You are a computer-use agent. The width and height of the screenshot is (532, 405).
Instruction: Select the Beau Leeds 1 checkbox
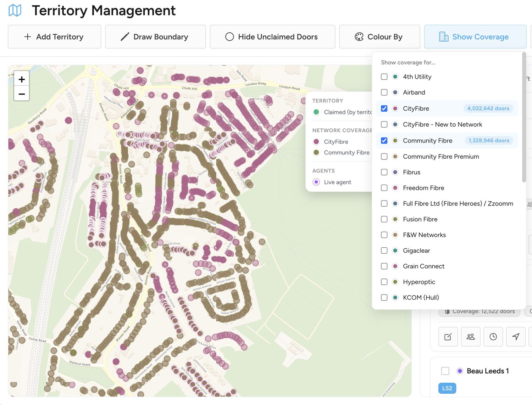[445, 371]
